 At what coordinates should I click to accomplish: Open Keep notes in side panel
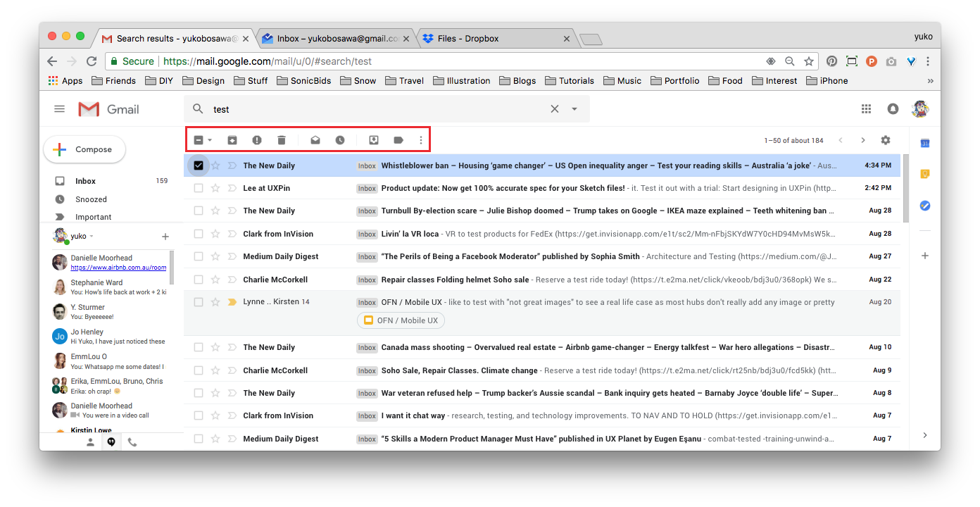click(926, 175)
